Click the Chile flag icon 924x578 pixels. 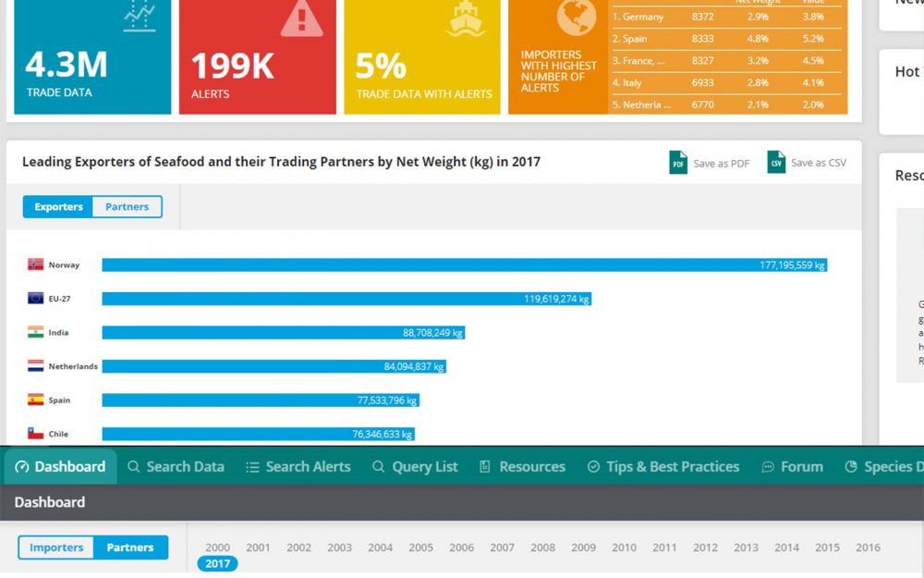point(36,434)
